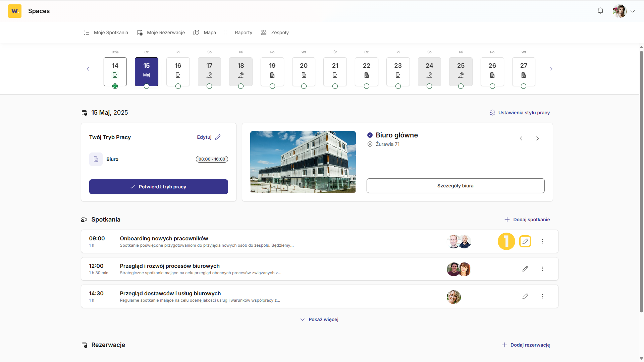644x362 pixels.
Task: Edit Przegląd dostawców i usług biurowych meeting
Action: (x=525, y=296)
